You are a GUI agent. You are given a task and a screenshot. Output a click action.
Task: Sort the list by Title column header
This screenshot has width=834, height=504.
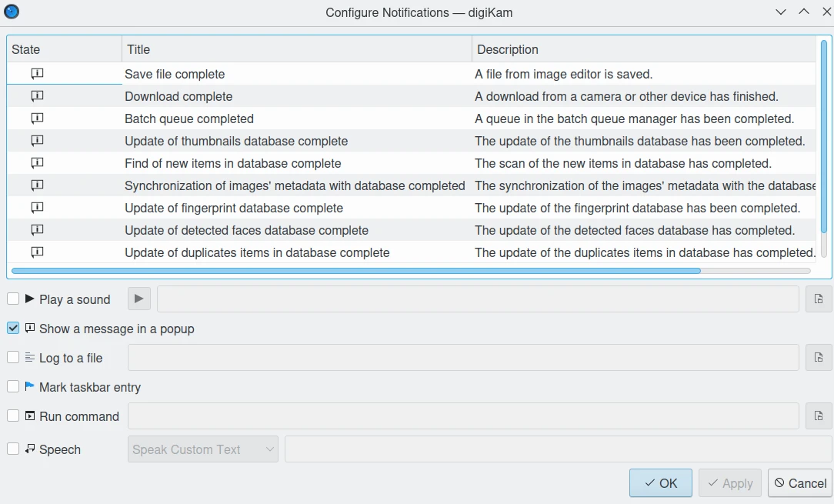297,49
